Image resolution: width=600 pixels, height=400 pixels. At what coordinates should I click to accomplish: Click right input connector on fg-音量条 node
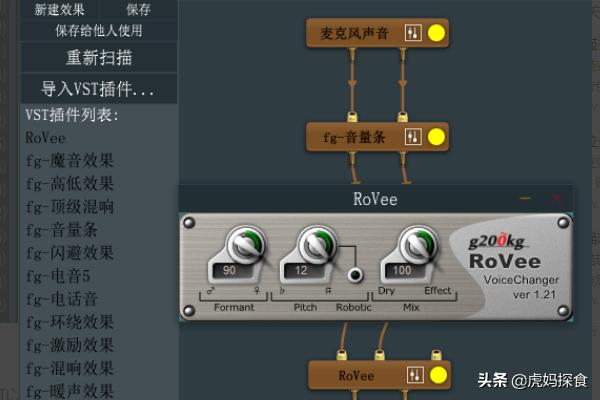[402, 117]
